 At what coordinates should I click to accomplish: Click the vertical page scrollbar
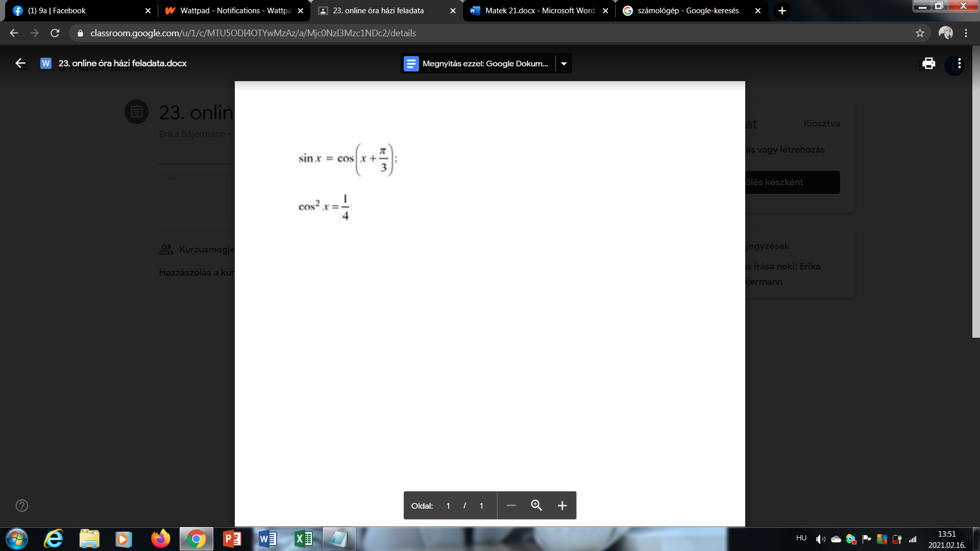coord(976,191)
